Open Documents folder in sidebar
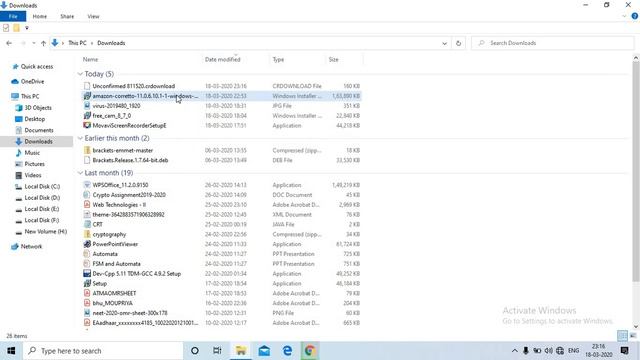 point(39,130)
